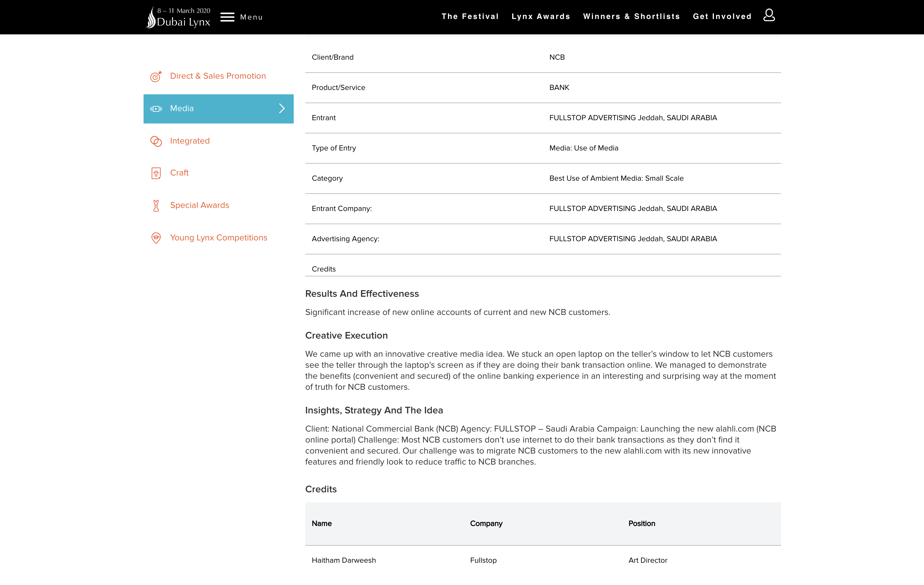Click Insights, Strategy And The Idea heading

pyautogui.click(x=374, y=410)
